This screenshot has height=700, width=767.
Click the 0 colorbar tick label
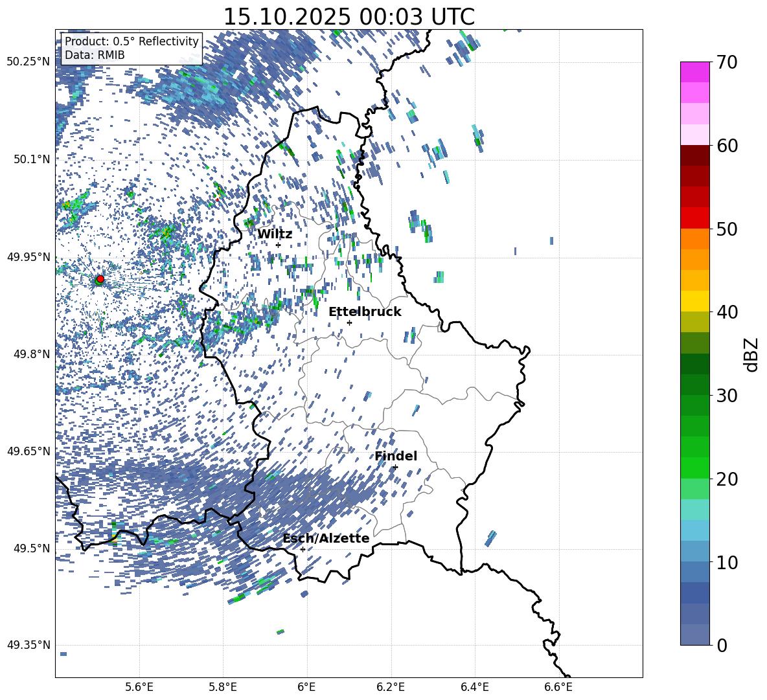tap(722, 645)
